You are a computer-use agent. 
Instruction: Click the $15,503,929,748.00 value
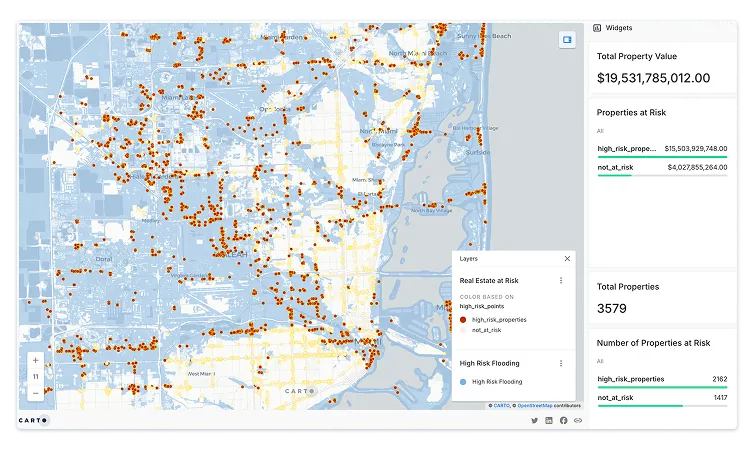tap(696, 149)
